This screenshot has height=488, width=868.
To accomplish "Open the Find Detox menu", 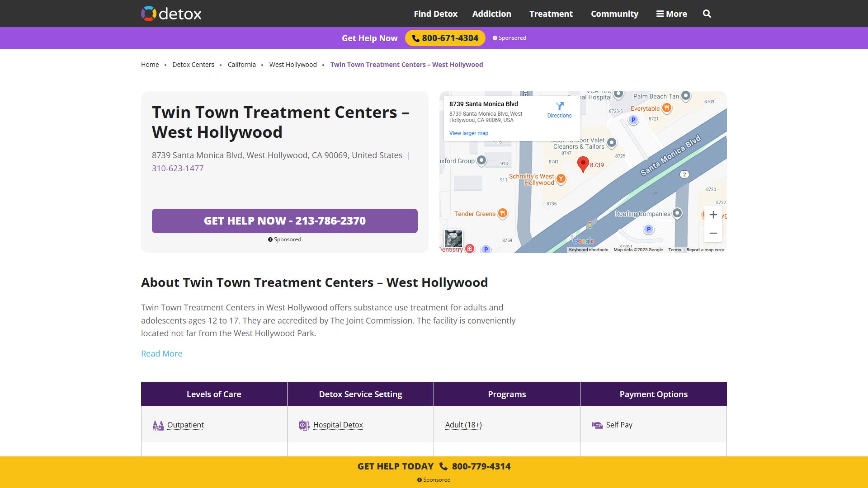I will (x=435, y=14).
